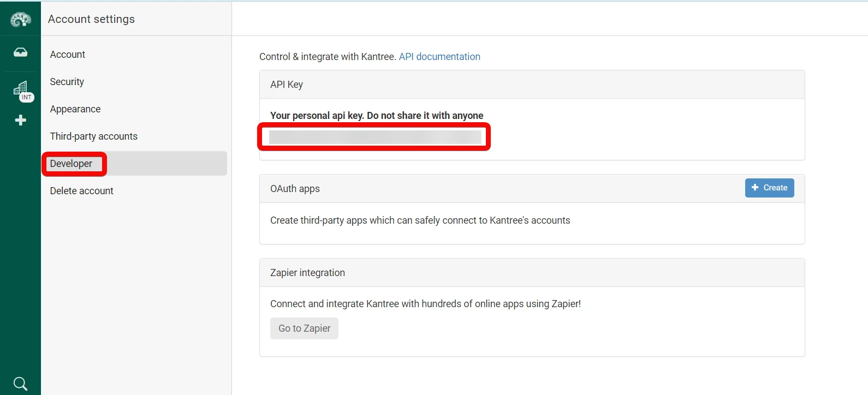Choose Delete account in the sidebar
The width and height of the screenshot is (868, 395).
(x=82, y=191)
